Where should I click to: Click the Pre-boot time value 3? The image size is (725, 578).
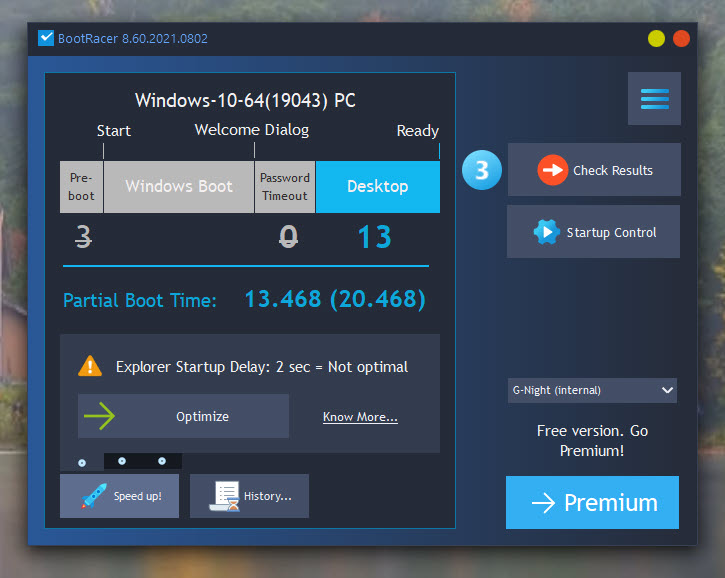(x=83, y=236)
